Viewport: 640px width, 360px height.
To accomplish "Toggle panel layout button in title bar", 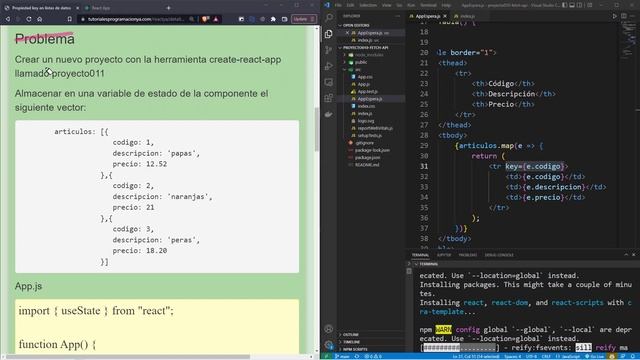I will [572, 5].
